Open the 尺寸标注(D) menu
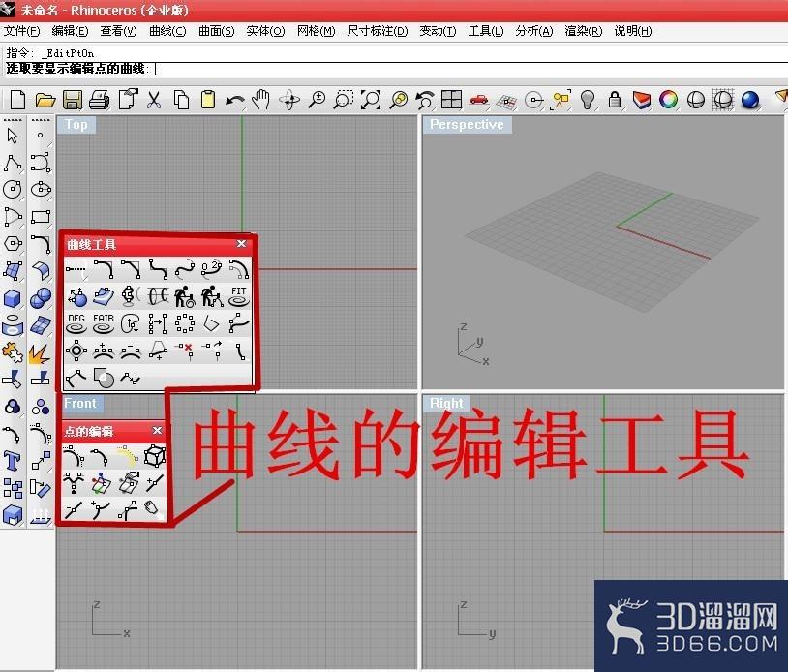Viewport: 788px width, 672px height. 378,31
